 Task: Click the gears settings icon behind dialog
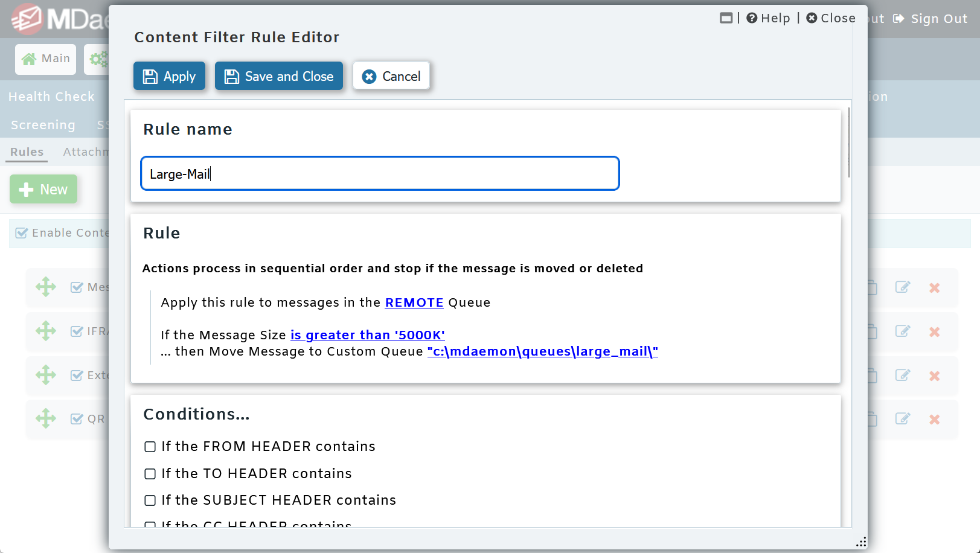(x=98, y=59)
